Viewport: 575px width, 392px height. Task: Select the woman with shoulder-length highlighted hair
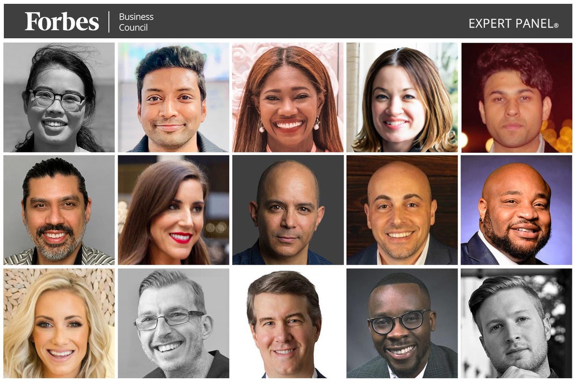click(402, 98)
